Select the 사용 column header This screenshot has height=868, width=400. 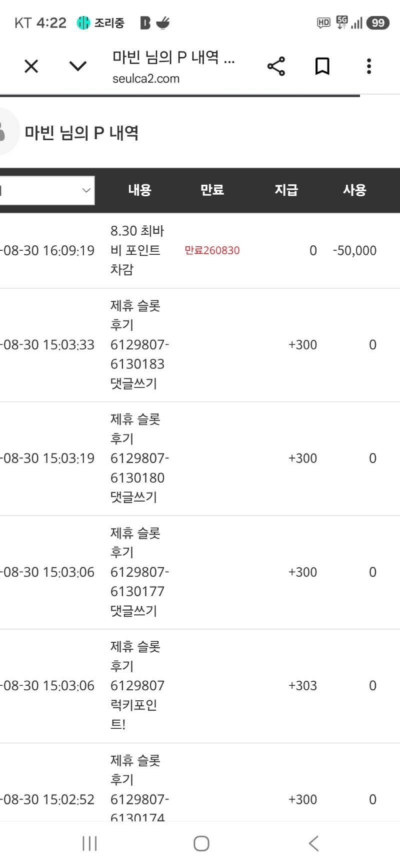click(x=354, y=190)
